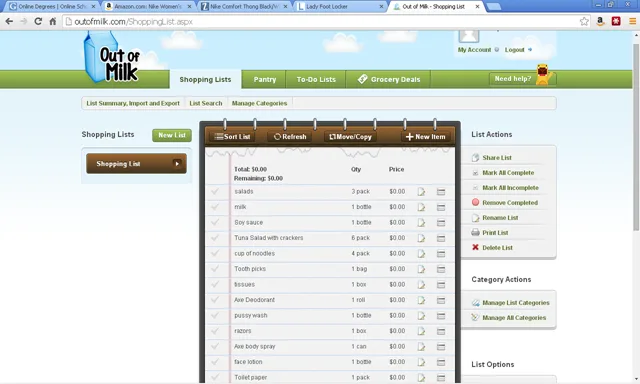This screenshot has height=384, width=640.
Task: Check off the salads item
Action: (215, 191)
